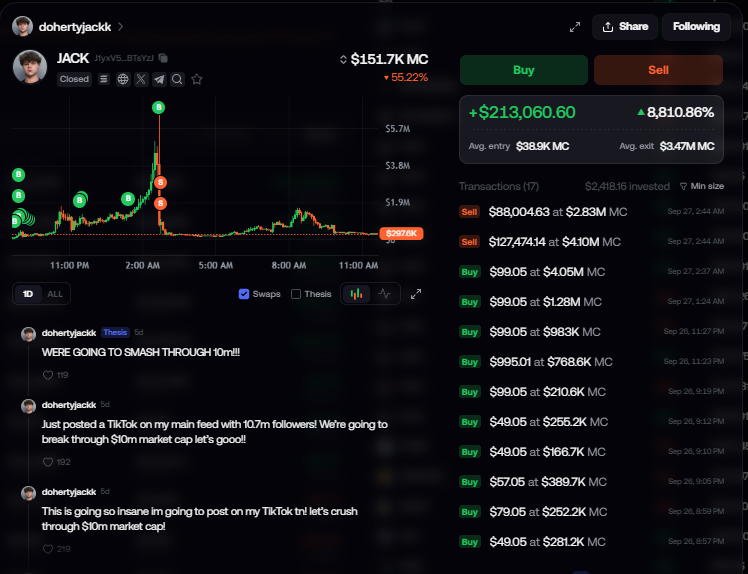Like the TikTok 10.7m followers post
The height and width of the screenshot is (574, 748).
48,462
